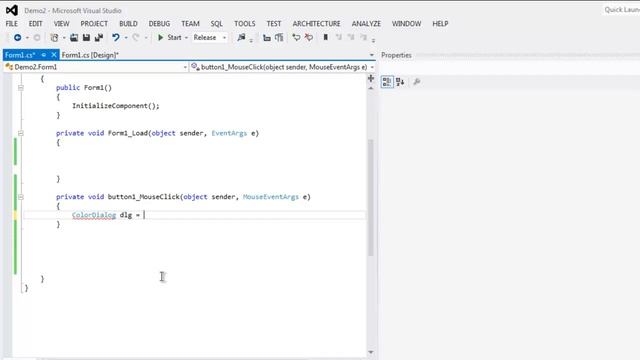The width and height of the screenshot is (640, 360).
Task: Click the scroll down arrow of the editor
Action: pos(371,352)
